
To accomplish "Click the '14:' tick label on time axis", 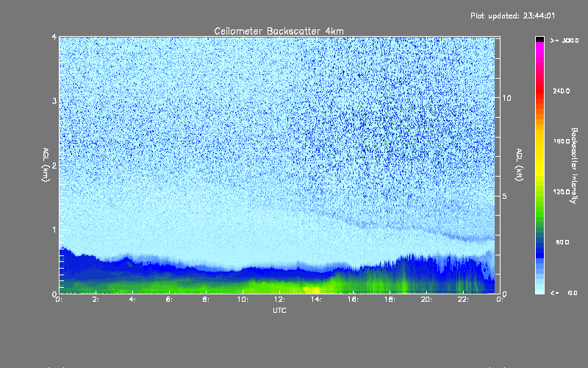I will 316,300.
